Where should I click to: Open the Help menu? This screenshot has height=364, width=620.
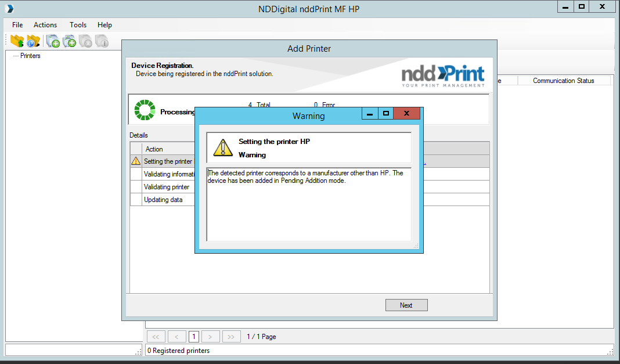tap(104, 25)
